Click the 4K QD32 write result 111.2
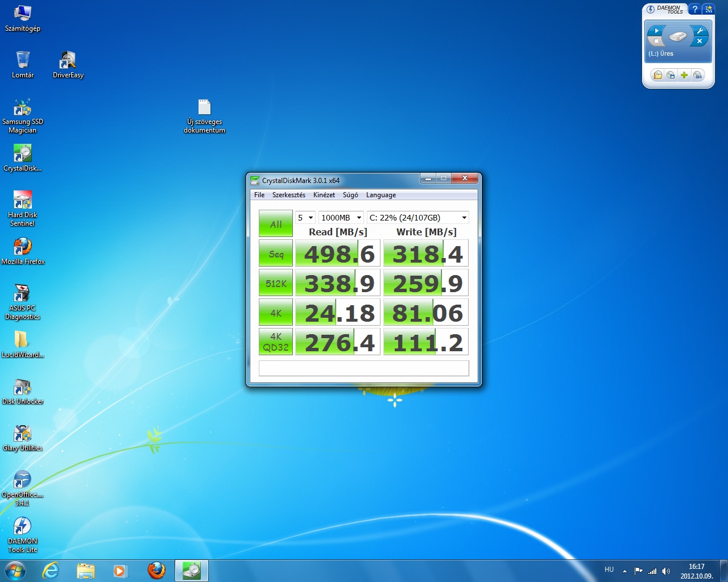Image resolution: width=728 pixels, height=582 pixels. click(x=426, y=342)
